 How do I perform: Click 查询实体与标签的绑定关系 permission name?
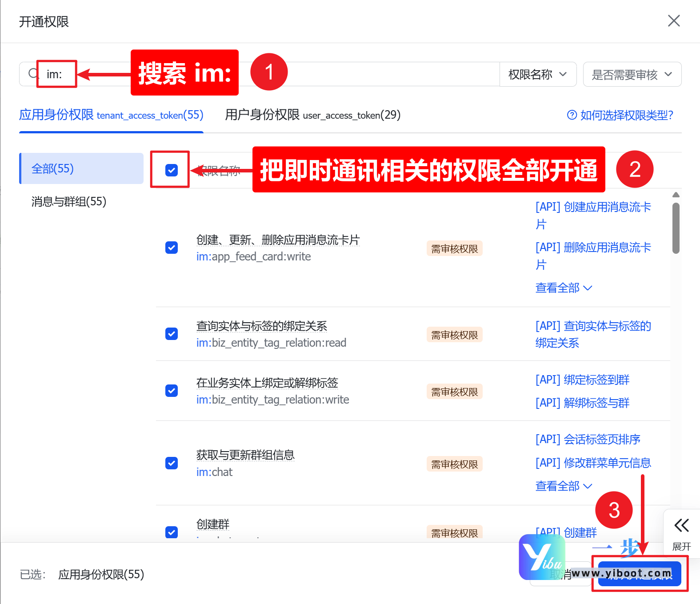262,326
